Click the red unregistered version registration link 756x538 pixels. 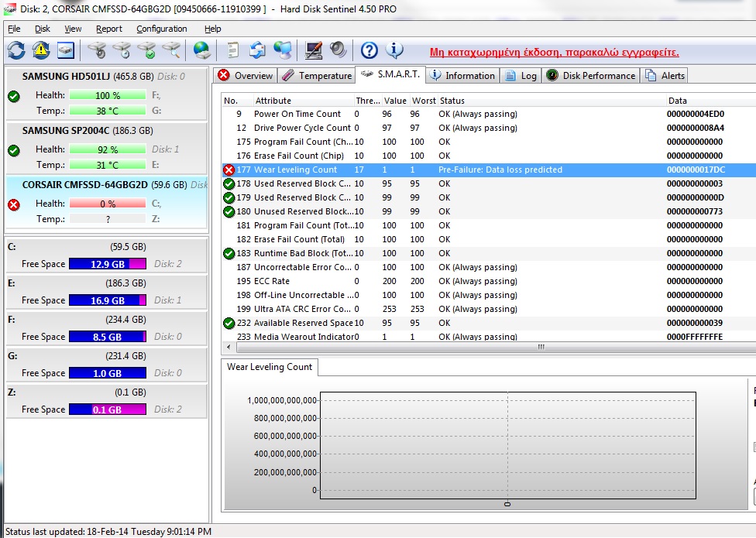click(555, 52)
